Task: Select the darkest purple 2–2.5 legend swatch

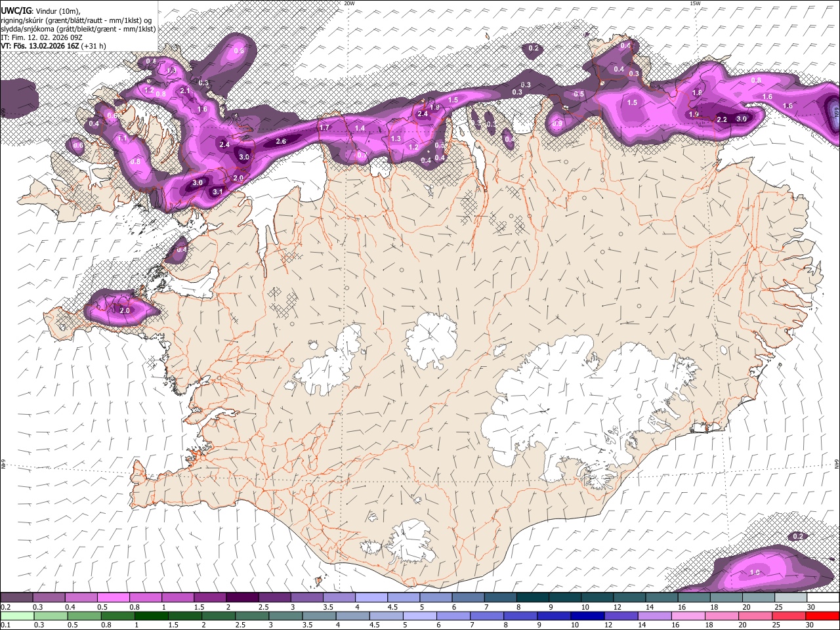Action: pos(242,598)
